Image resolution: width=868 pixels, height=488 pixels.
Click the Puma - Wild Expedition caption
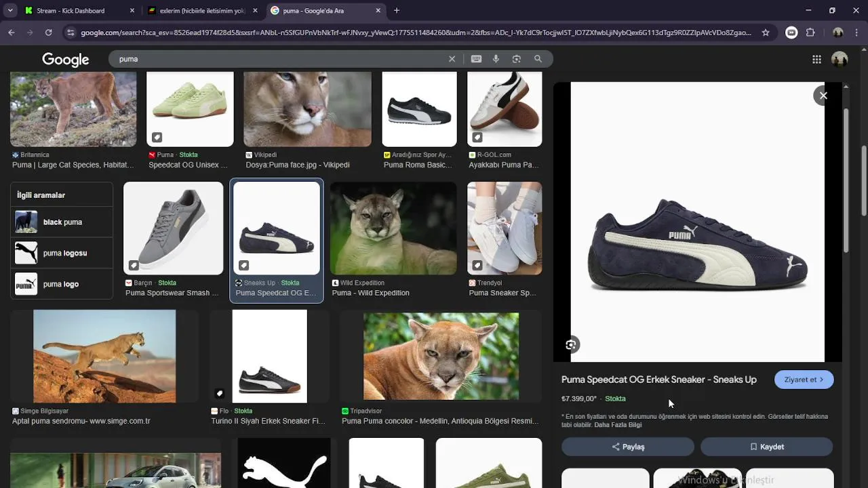click(x=371, y=293)
